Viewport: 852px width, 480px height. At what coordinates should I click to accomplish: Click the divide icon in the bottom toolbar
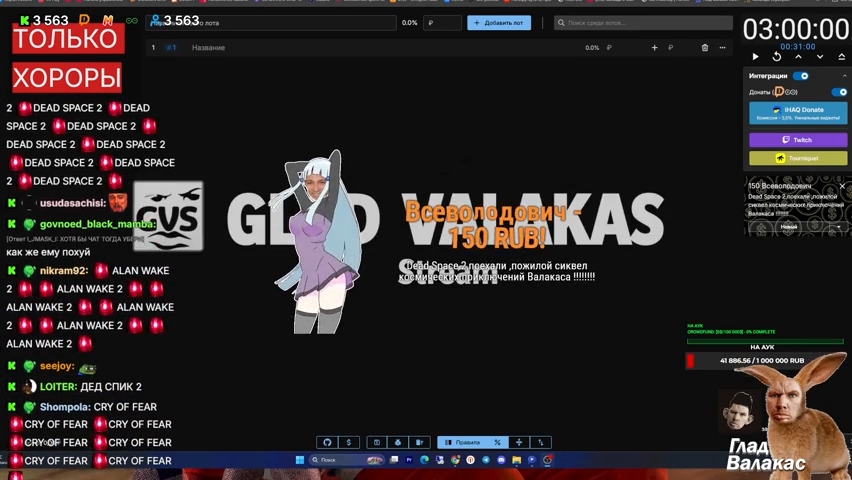pos(519,442)
